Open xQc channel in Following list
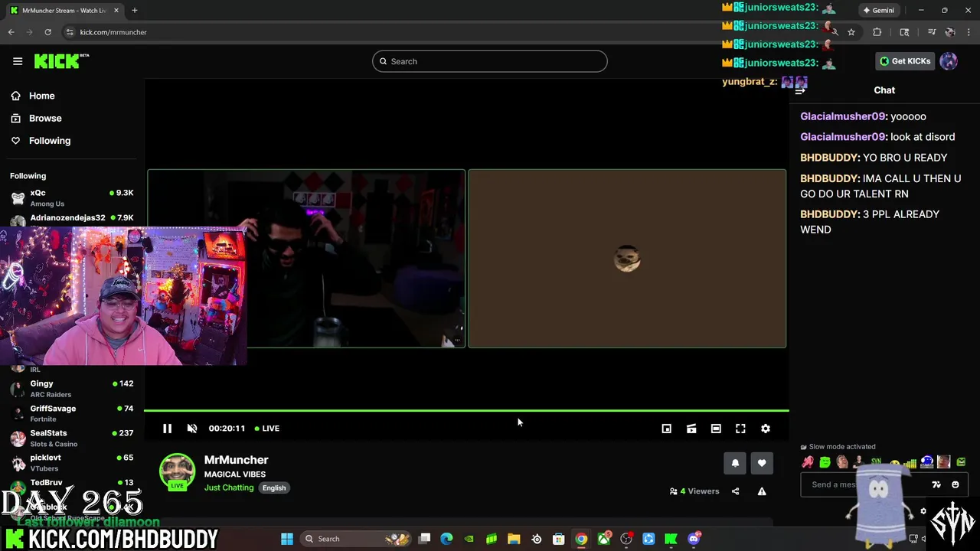This screenshot has width=980, height=551. [72, 197]
